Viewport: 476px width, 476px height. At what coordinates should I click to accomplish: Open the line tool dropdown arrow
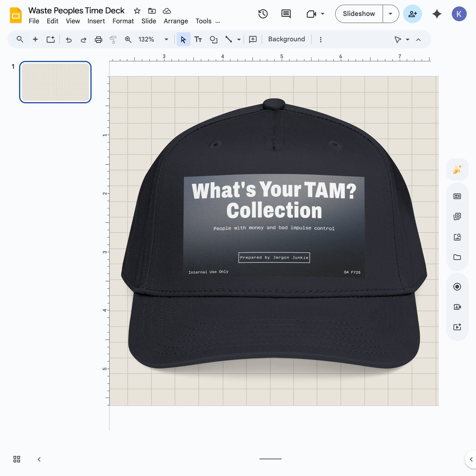coord(238,39)
